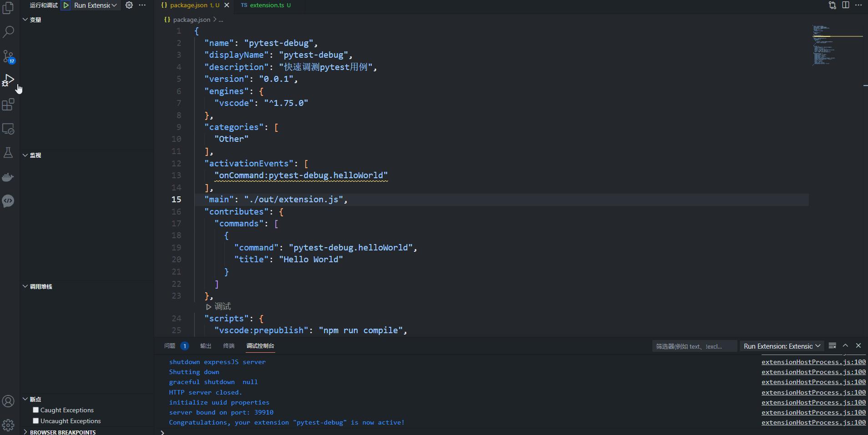Open the Search view icon

point(8,32)
